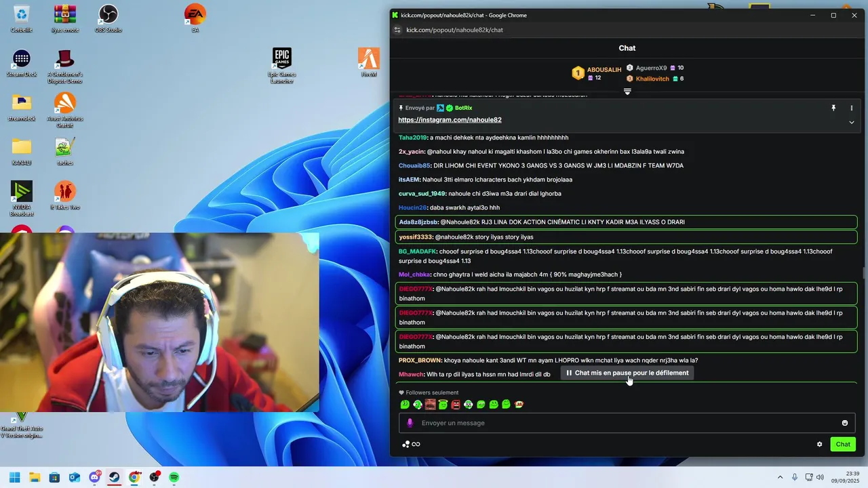
Task: Focus the 'Envoyer un message' input field
Action: tap(627, 423)
